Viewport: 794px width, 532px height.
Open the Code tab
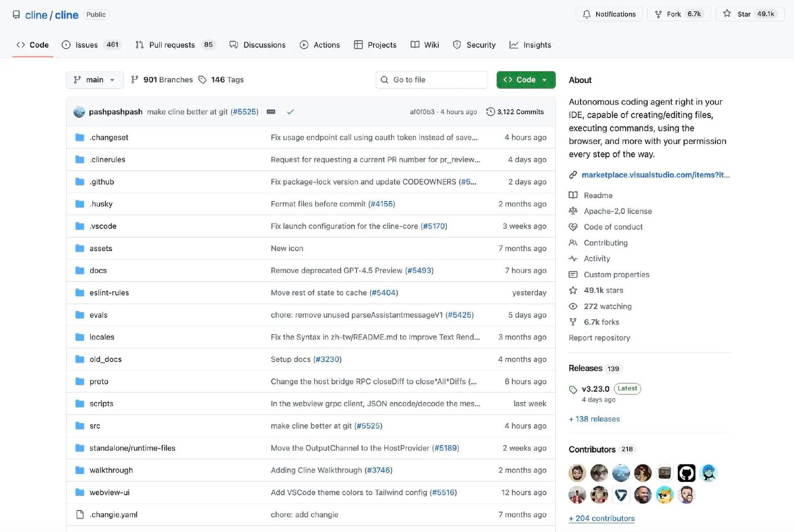[33, 45]
